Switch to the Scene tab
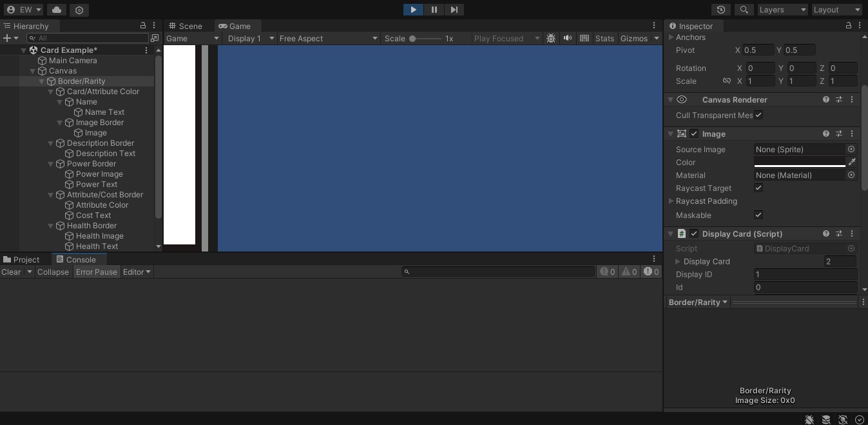Screen dimensions: 868x425 pos(189,26)
